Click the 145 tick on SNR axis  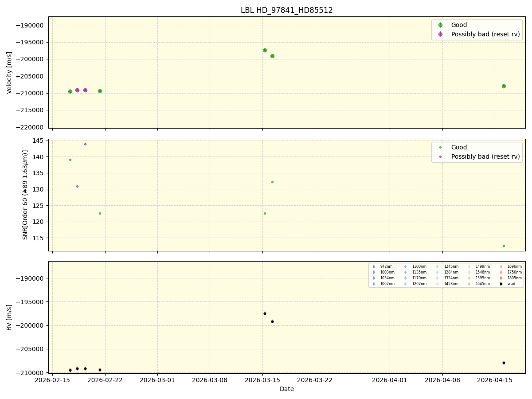(38, 141)
